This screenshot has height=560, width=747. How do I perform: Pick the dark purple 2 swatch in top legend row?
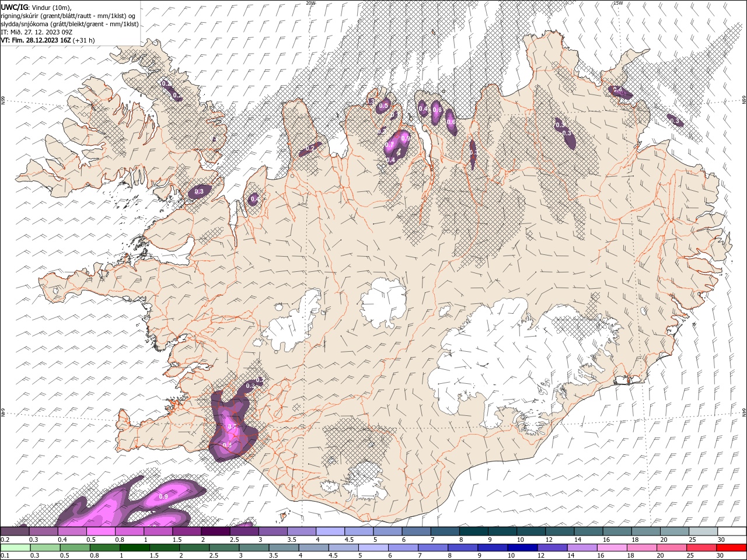click(x=215, y=531)
